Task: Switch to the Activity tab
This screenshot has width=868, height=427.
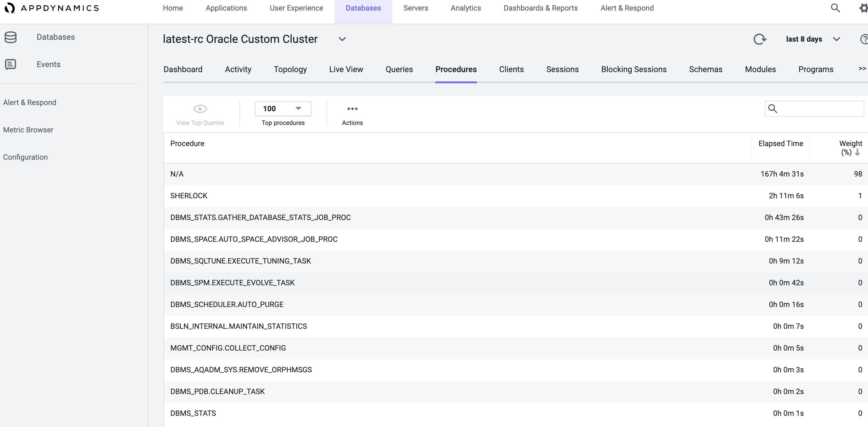Action: [238, 69]
